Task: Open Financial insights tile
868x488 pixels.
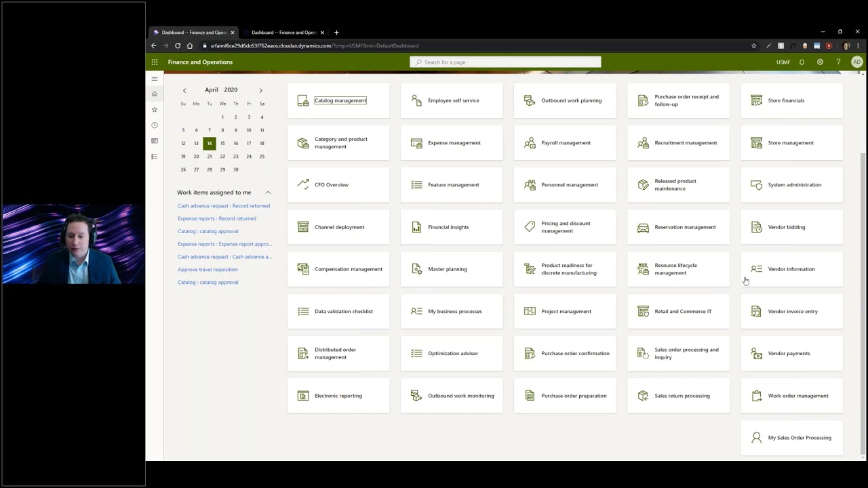Action: coord(452,227)
